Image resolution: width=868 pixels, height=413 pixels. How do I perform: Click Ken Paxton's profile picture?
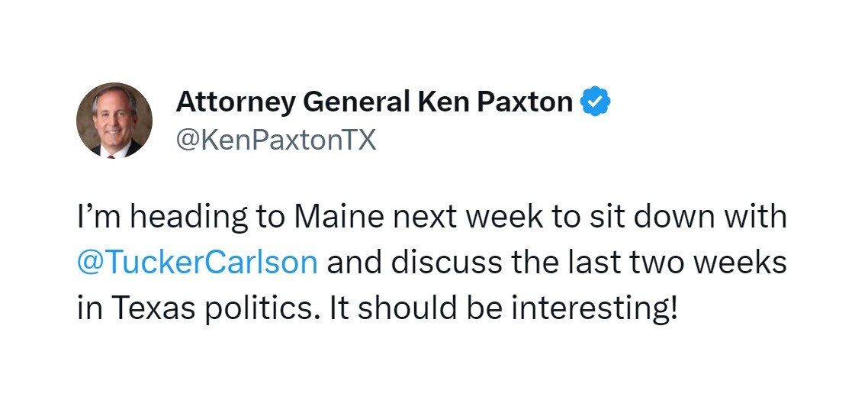pyautogui.click(x=114, y=121)
